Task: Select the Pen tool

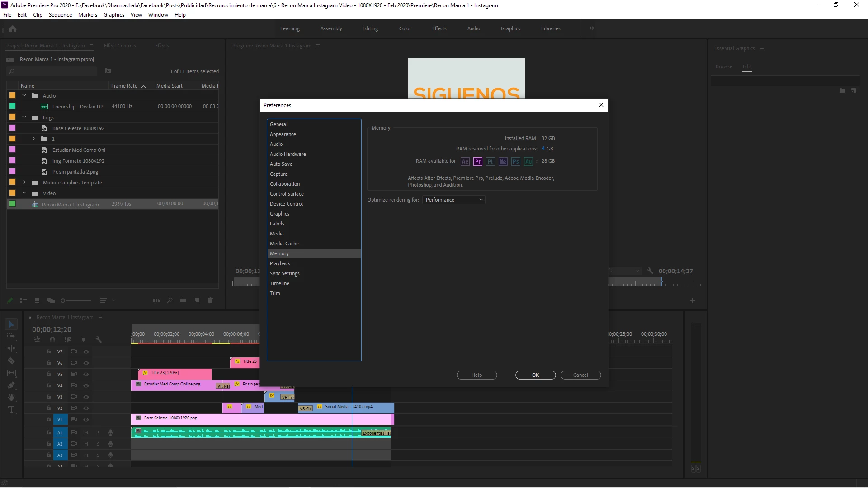Action: pos(11,385)
